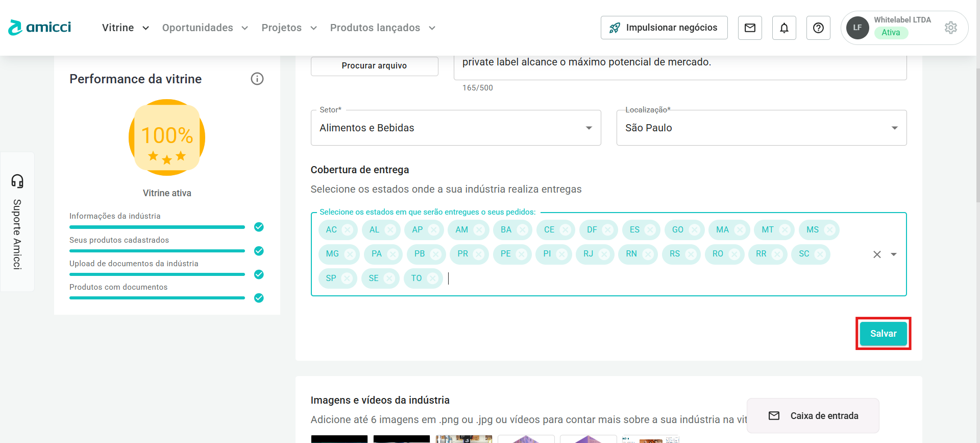Open the Vitrine menu
The width and height of the screenshot is (980, 443).
coord(125,28)
